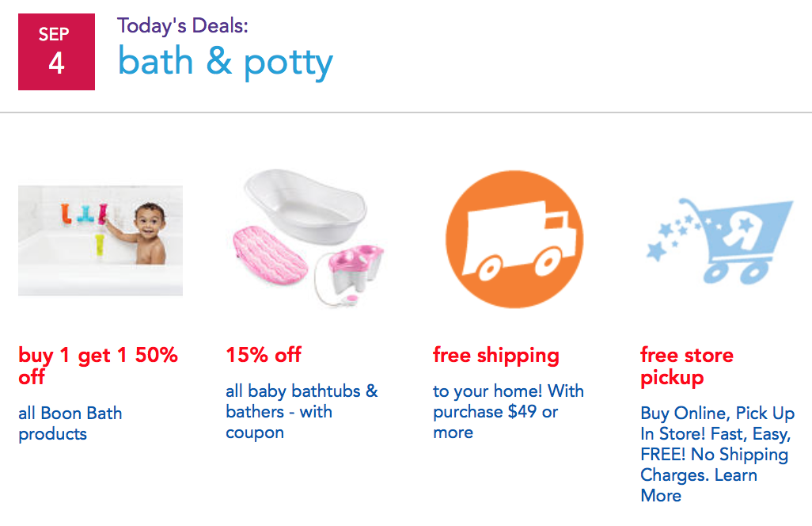
Task: Click the pink potty seat in product image
Action: tap(356, 268)
